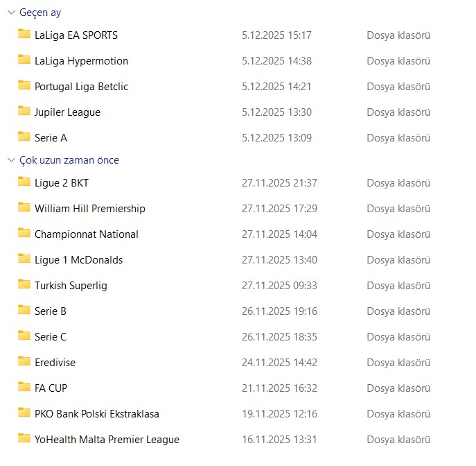Select the Portugal Liga Betclic folder icon
Screen dimensions: 476x466
tap(24, 86)
